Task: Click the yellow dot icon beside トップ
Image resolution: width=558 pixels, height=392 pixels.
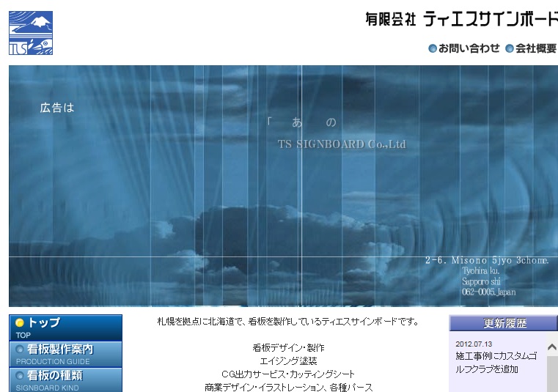Action: [20, 322]
